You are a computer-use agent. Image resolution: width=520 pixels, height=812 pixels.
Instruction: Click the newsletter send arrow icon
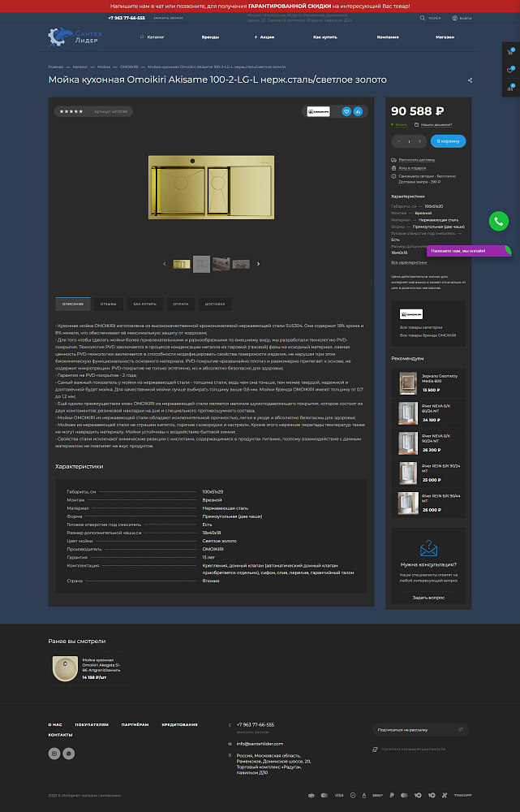[x=460, y=730]
